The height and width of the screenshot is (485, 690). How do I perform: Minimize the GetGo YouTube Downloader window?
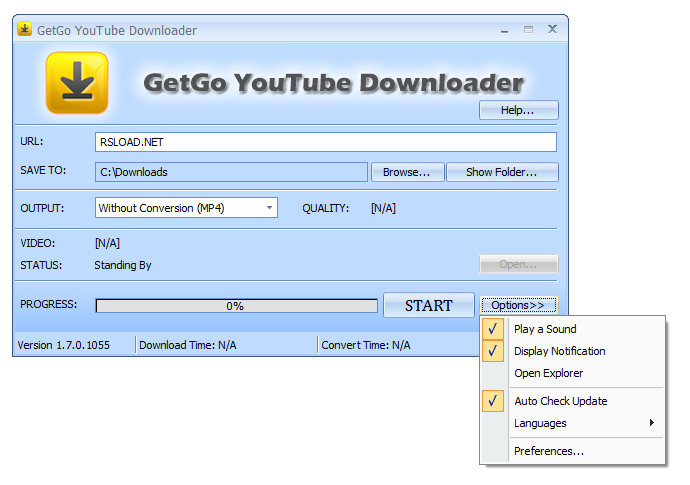click(x=504, y=30)
